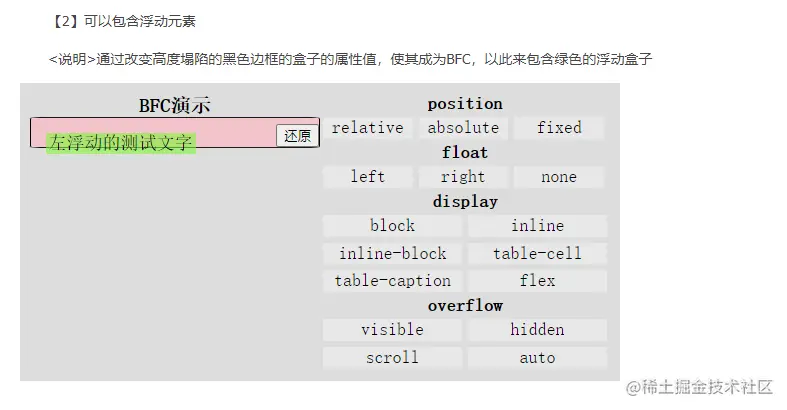Screen dimensions: 787x410
Task: Apply inline-block display value
Action: click(392, 253)
